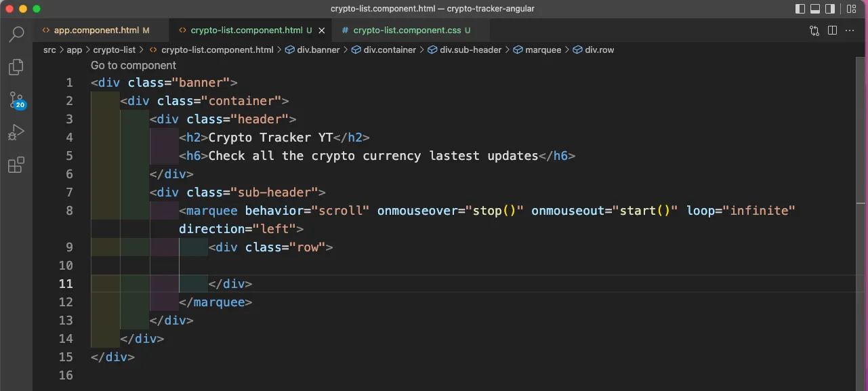
Task: Click "Crypto Tracker YT" heading text
Action: click(271, 138)
